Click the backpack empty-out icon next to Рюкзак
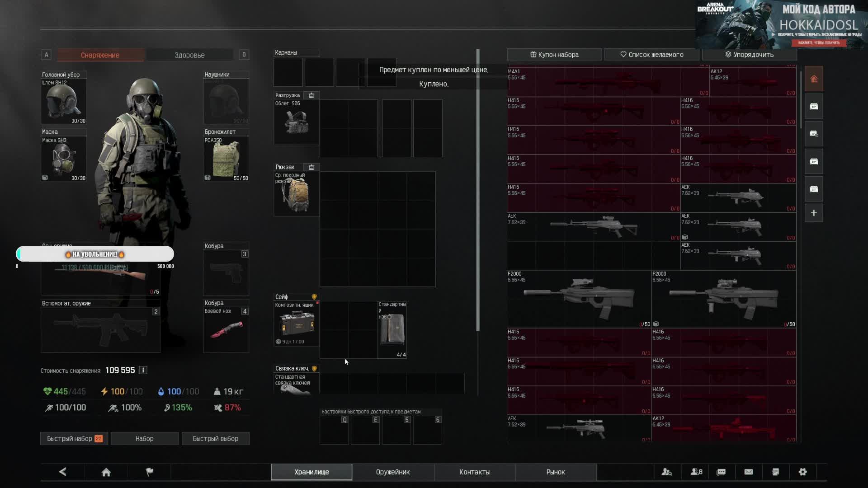The width and height of the screenshot is (868, 488). [311, 167]
